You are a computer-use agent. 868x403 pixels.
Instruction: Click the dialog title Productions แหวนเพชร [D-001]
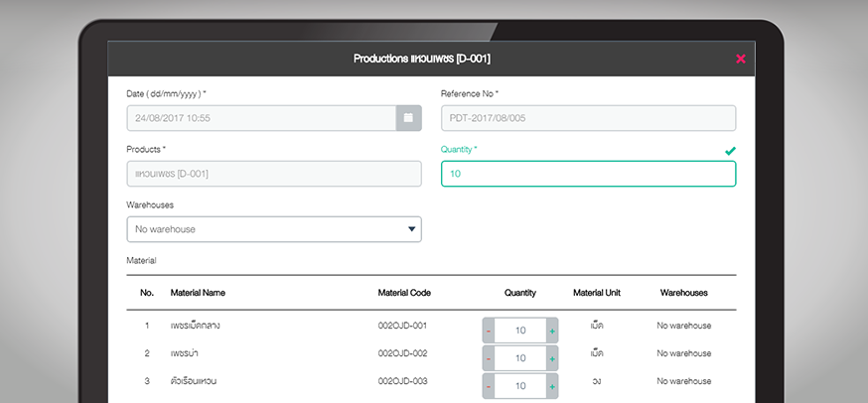422,59
